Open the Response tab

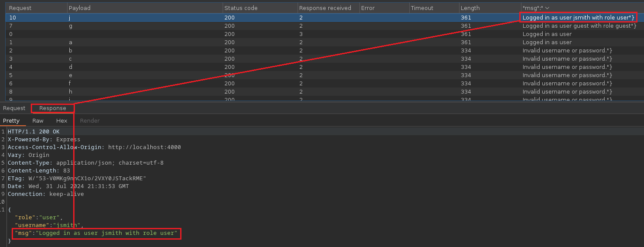point(52,108)
